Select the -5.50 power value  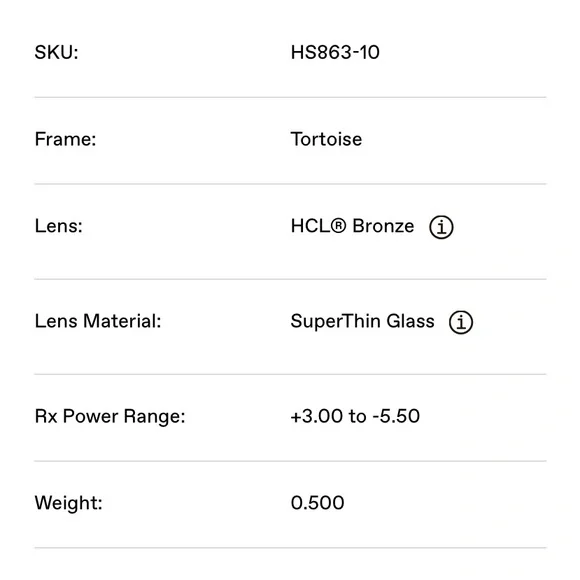(x=396, y=416)
